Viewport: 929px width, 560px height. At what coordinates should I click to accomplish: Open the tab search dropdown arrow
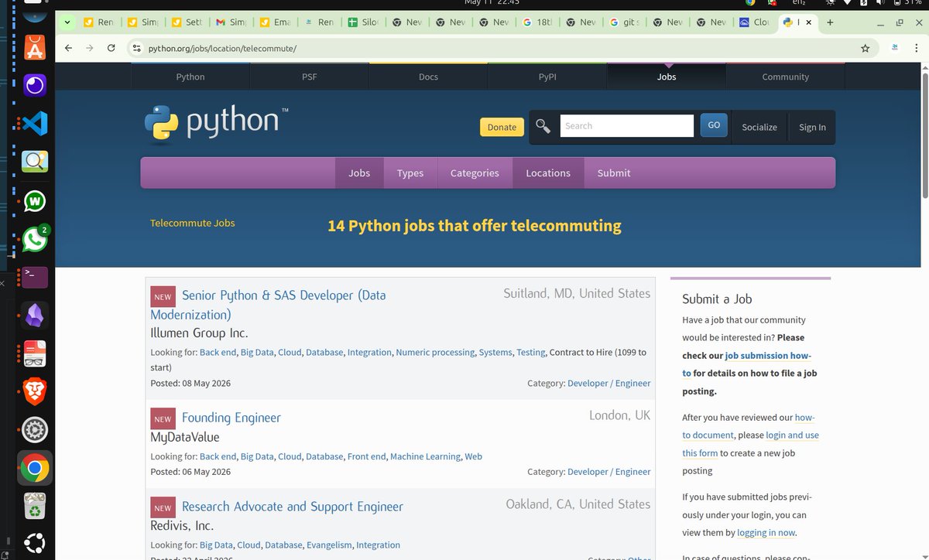[x=67, y=22]
